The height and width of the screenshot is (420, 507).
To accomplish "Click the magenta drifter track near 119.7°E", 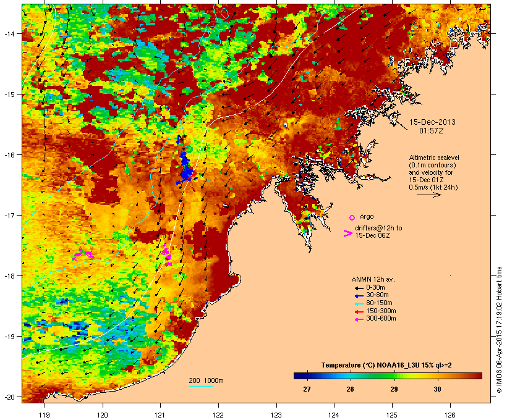I will [83, 254].
